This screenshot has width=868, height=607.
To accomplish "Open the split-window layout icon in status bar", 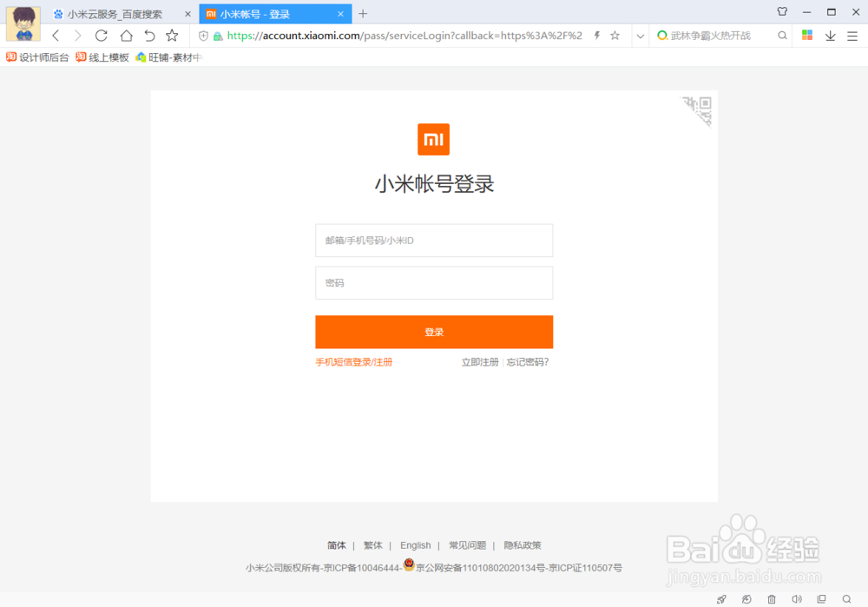I will [x=821, y=599].
